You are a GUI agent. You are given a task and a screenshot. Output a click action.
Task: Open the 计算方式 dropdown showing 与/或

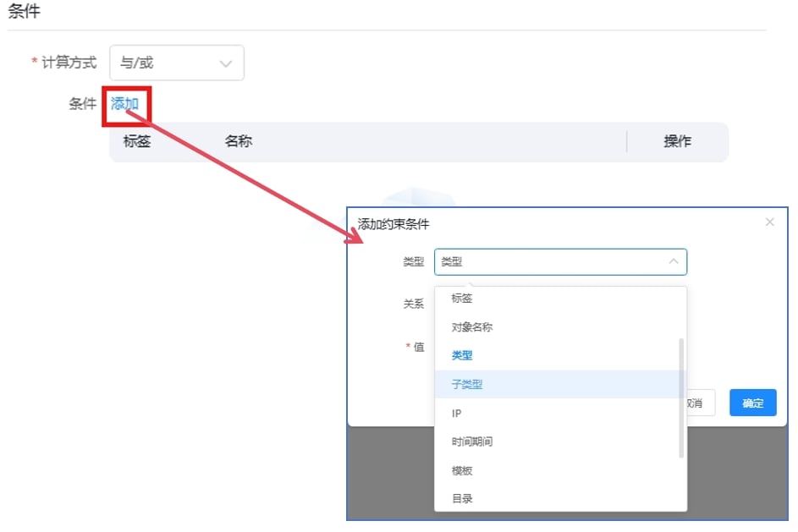pos(177,63)
